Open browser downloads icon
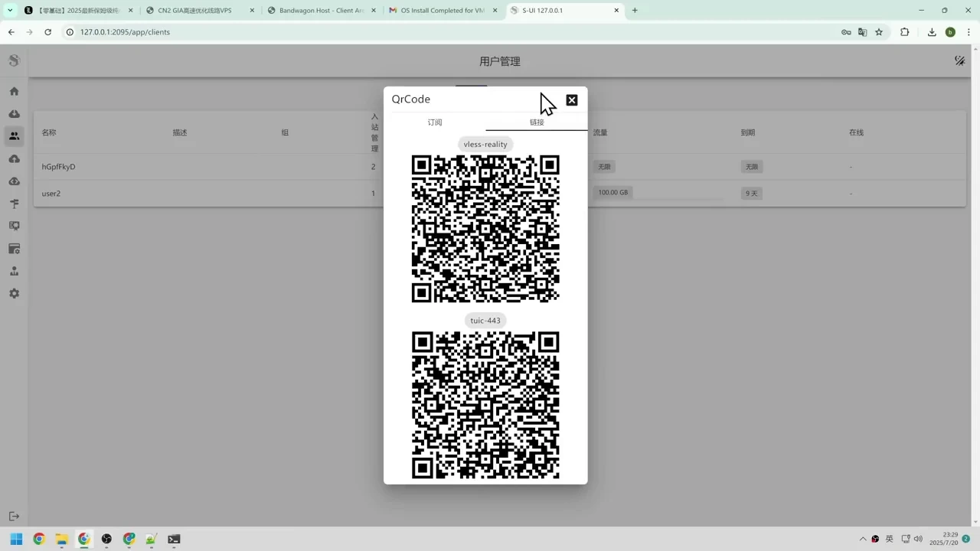This screenshot has height=551, width=980. pos(932,32)
